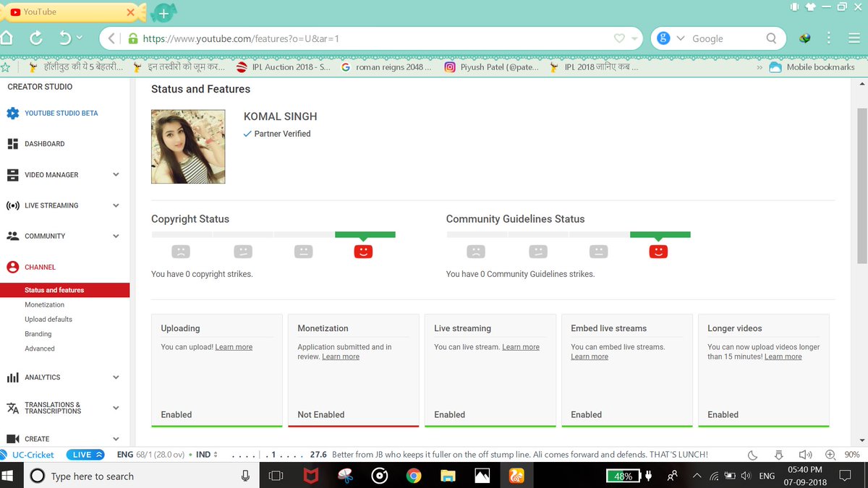Open File Explorer from the taskbar

(x=448, y=476)
